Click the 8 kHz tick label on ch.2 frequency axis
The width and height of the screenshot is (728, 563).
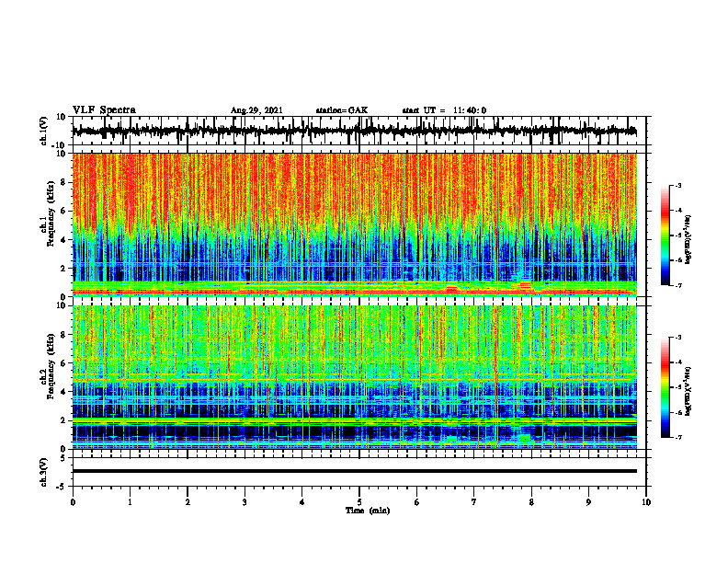(x=63, y=335)
